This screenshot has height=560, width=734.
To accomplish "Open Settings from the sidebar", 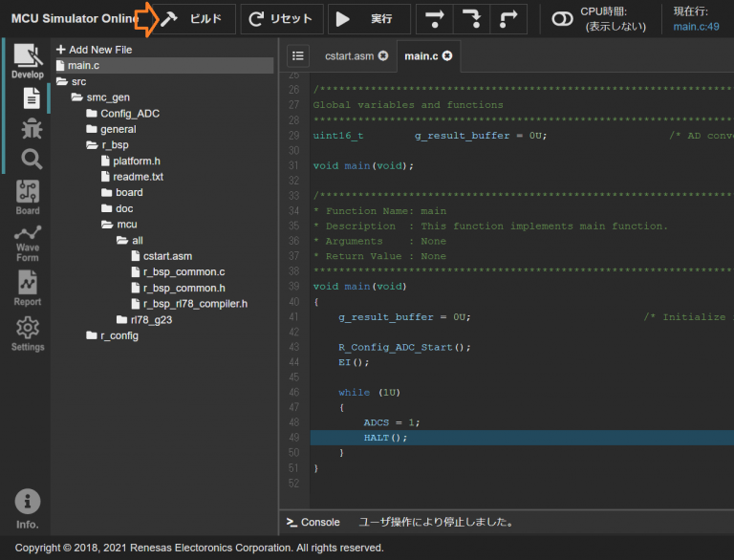I will (28, 334).
